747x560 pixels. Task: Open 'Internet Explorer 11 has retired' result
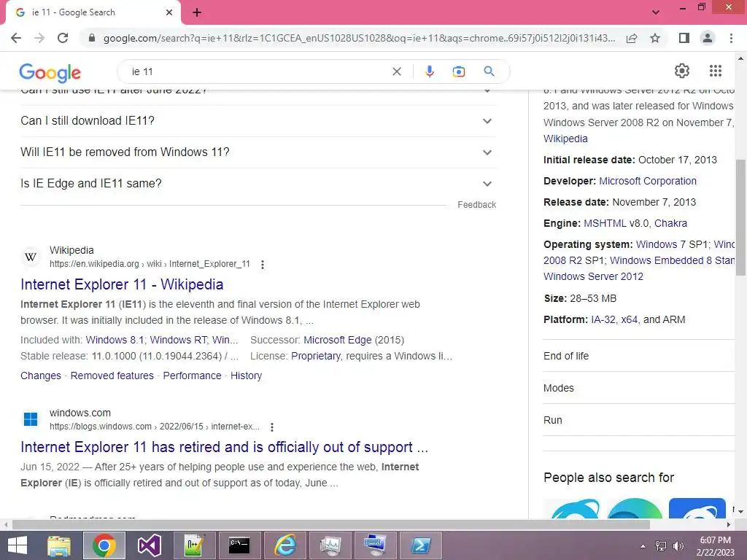click(225, 447)
